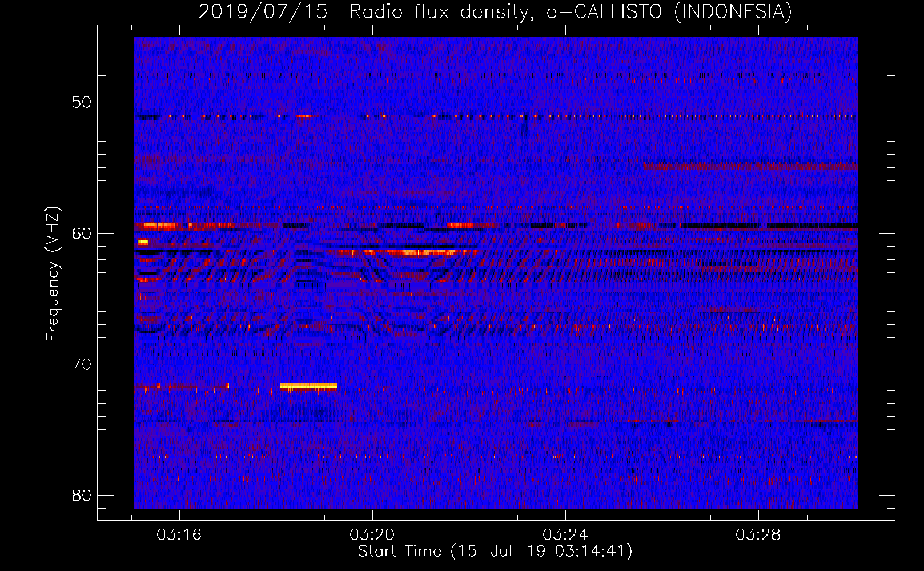Select the 'Frequency (MHZ)' y-axis label
Image resolution: width=924 pixels, height=571 pixels.
[53, 274]
